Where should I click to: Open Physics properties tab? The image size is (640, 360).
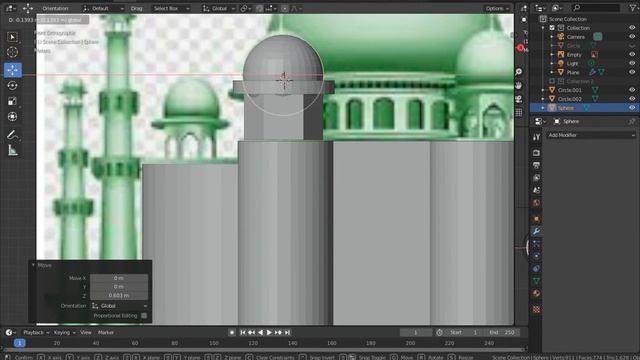pos(536,256)
